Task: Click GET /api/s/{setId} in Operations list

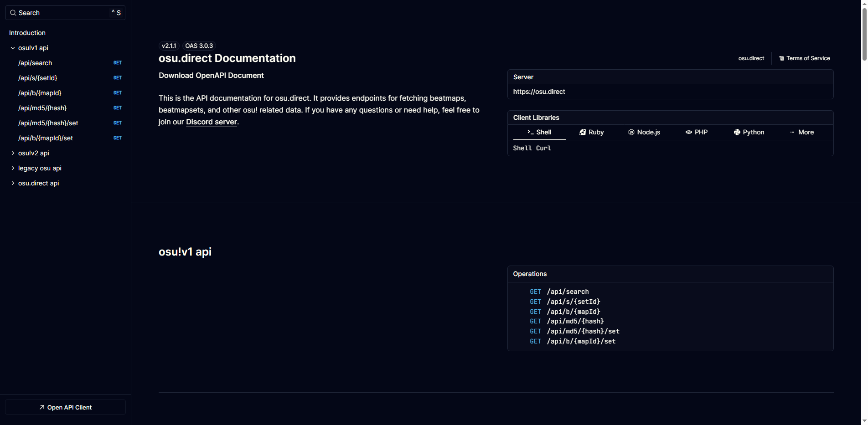Action: (x=565, y=302)
